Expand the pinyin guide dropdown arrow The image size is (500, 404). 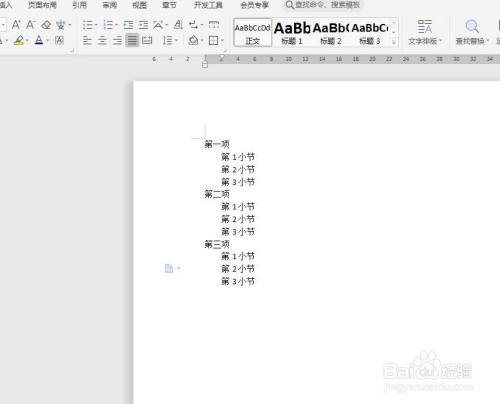coord(70,25)
